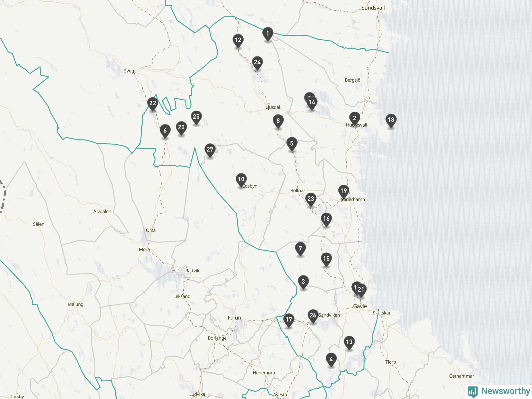Select marker 12 on the map

(238, 40)
